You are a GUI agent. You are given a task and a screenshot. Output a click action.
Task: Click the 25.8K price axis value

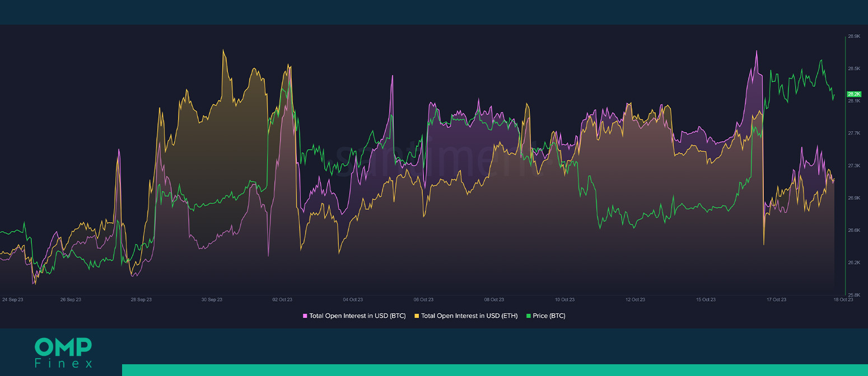(854, 295)
